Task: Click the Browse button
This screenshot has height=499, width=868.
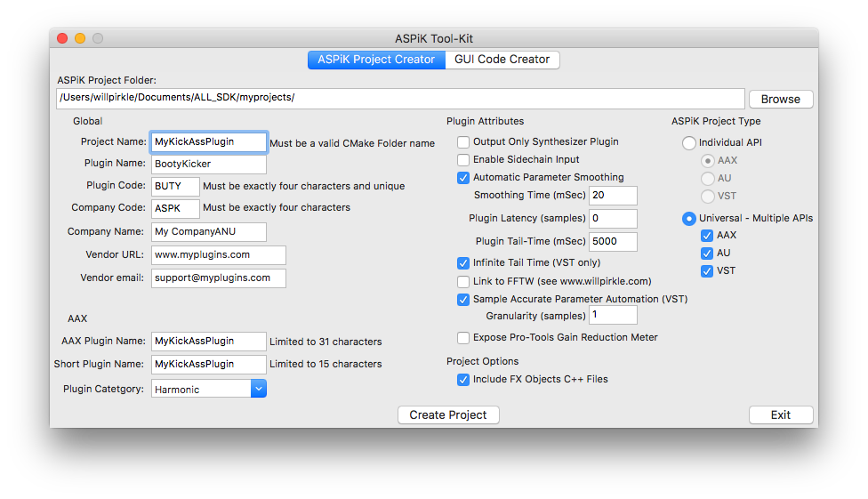Action: 781,99
